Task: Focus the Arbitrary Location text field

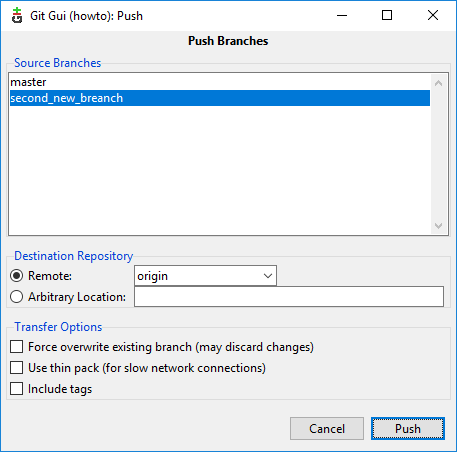Action: (289, 297)
